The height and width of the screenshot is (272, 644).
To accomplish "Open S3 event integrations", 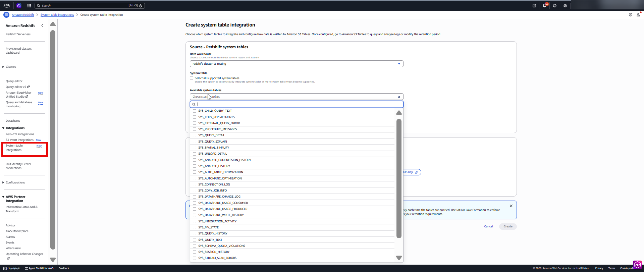I will [19, 140].
